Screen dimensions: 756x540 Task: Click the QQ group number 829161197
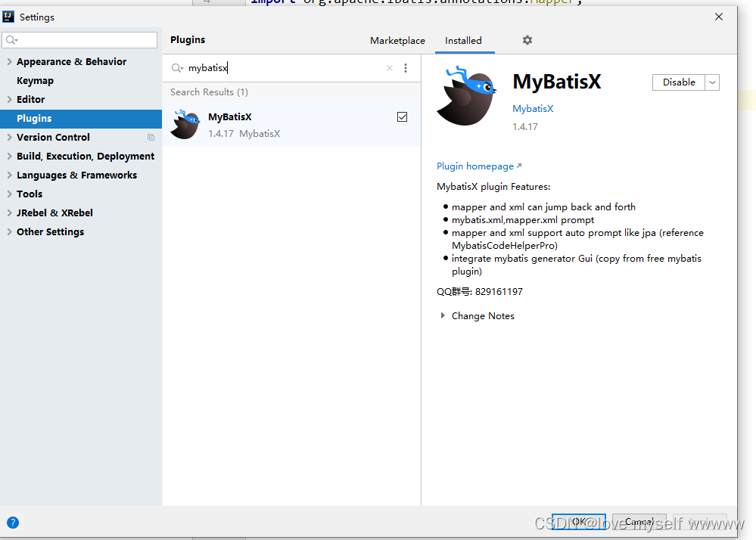tap(499, 292)
